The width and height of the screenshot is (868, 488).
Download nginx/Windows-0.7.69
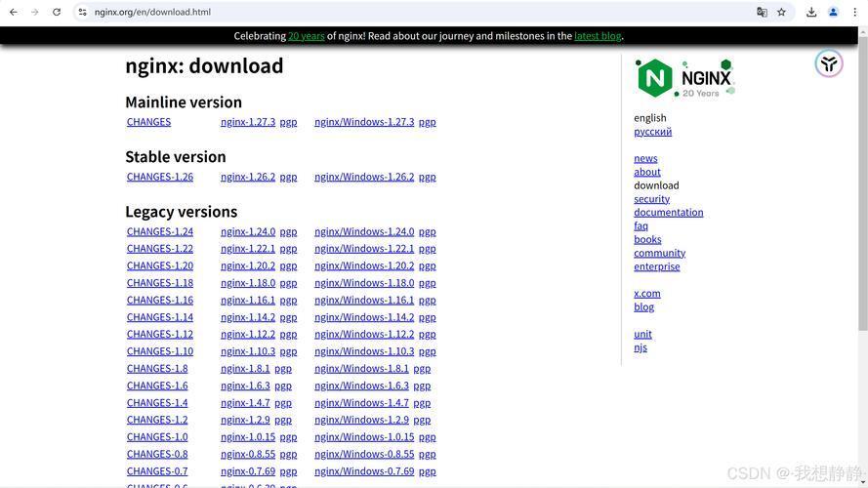click(364, 471)
